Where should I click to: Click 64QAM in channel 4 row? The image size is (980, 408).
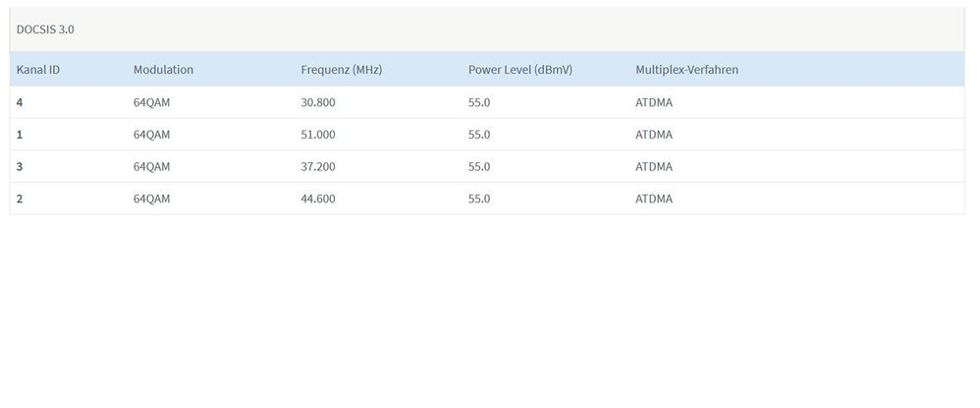tap(151, 102)
